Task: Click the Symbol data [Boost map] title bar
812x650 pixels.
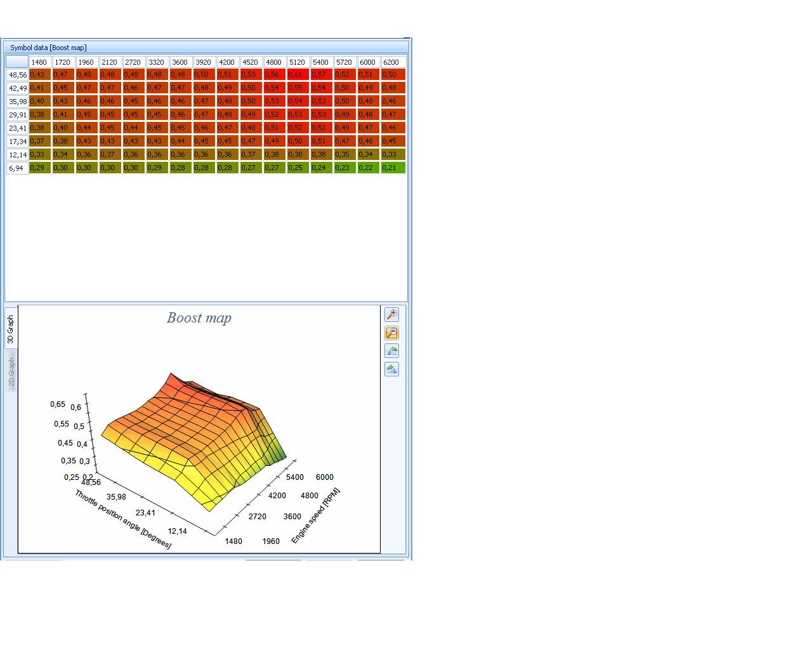Action: click(48, 48)
